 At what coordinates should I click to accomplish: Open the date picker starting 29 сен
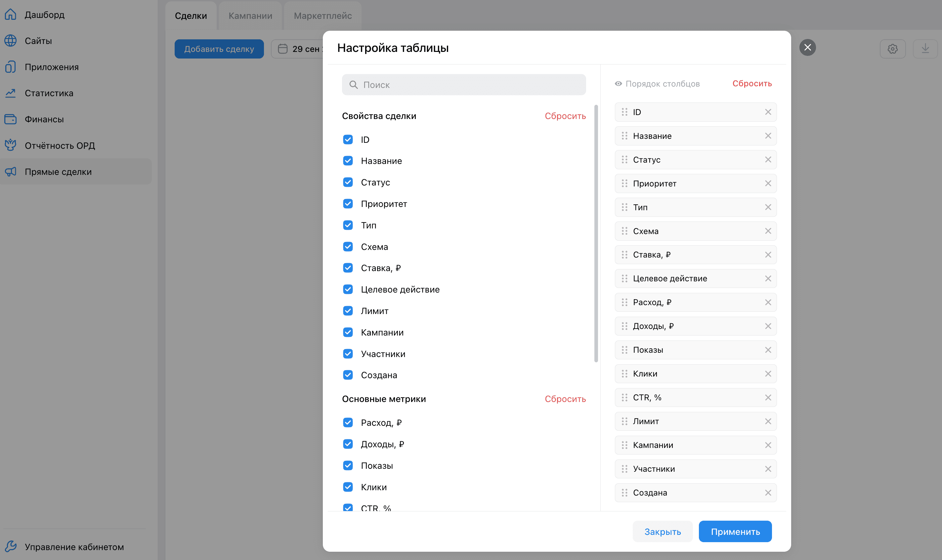[298, 49]
